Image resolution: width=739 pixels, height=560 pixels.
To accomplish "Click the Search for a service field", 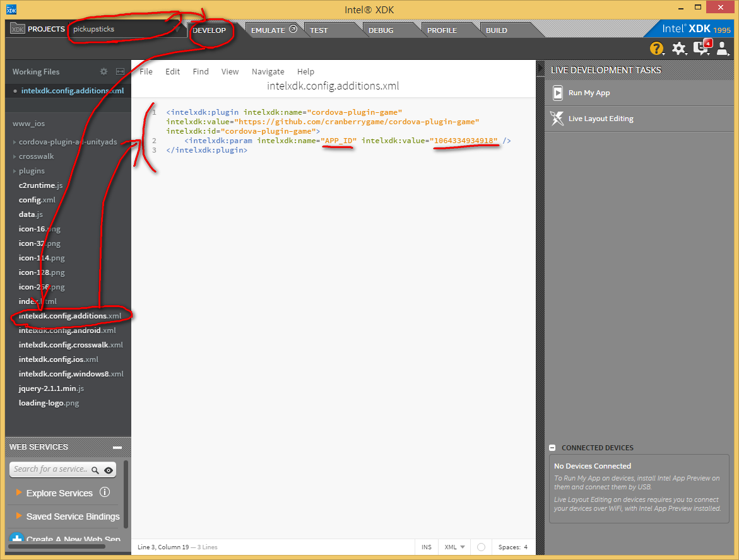I will coord(51,469).
